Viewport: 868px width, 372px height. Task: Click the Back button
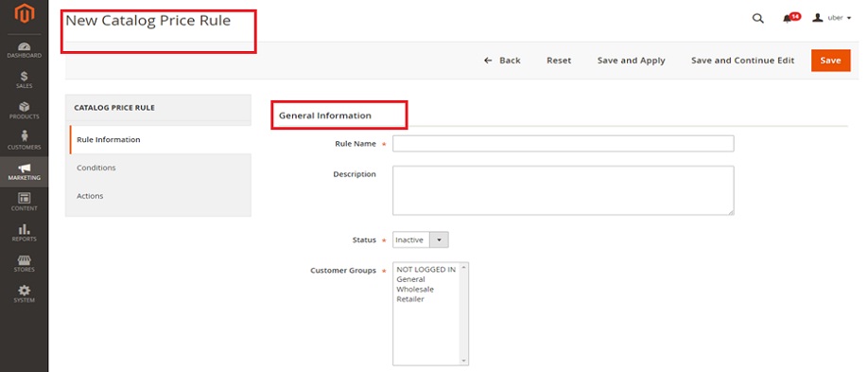[502, 61]
